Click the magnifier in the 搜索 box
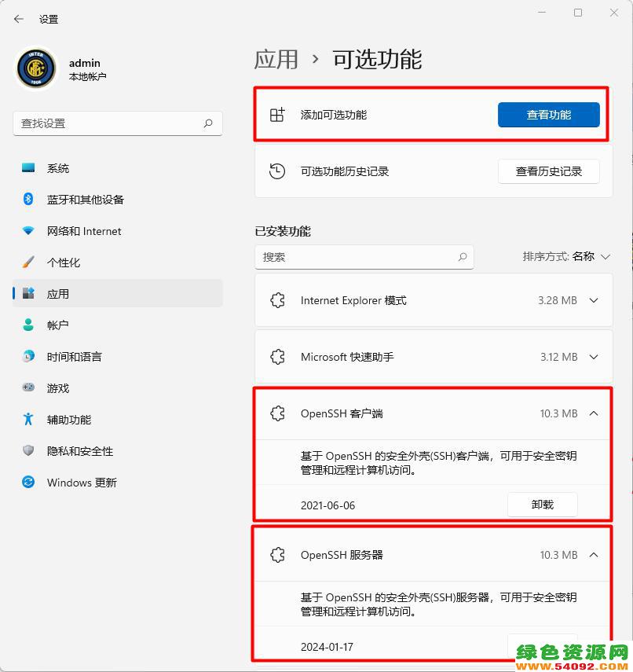 [x=463, y=257]
